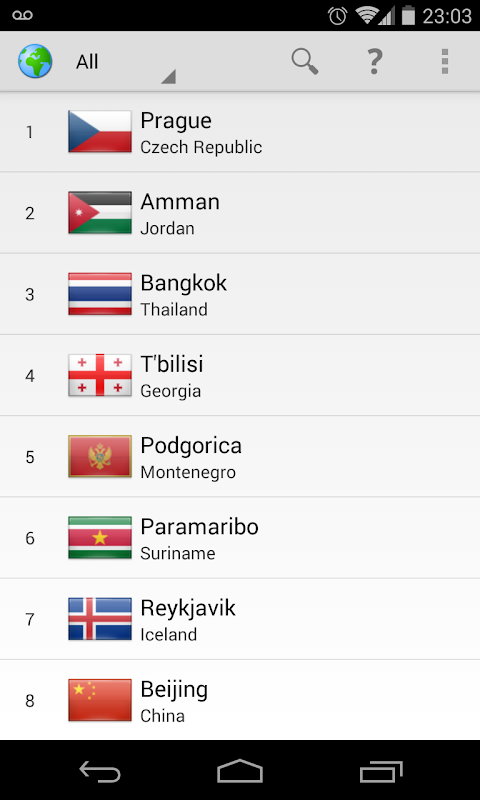Select the Bangkok, Thailand entry
This screenshot has width=480, height=800.
(x=240, y=294)
